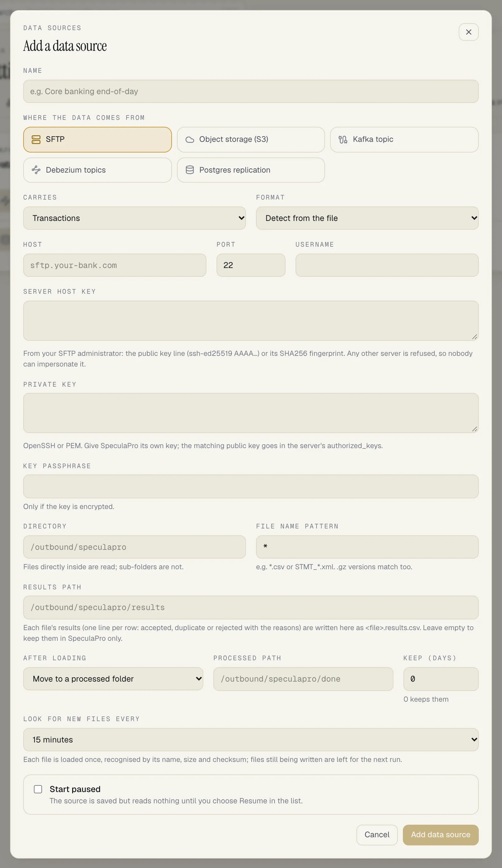Close the Add a data source dialog

(x=469, y=32)
